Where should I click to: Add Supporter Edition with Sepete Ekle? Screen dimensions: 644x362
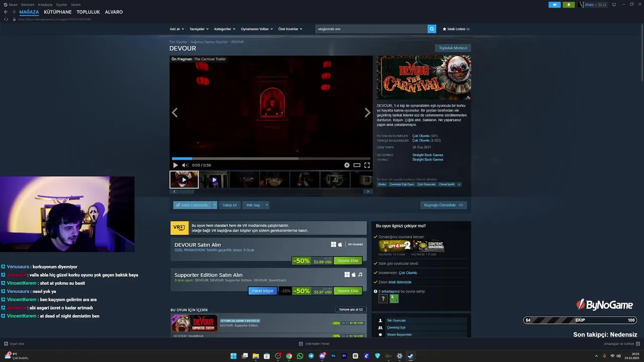coord(348,291)
